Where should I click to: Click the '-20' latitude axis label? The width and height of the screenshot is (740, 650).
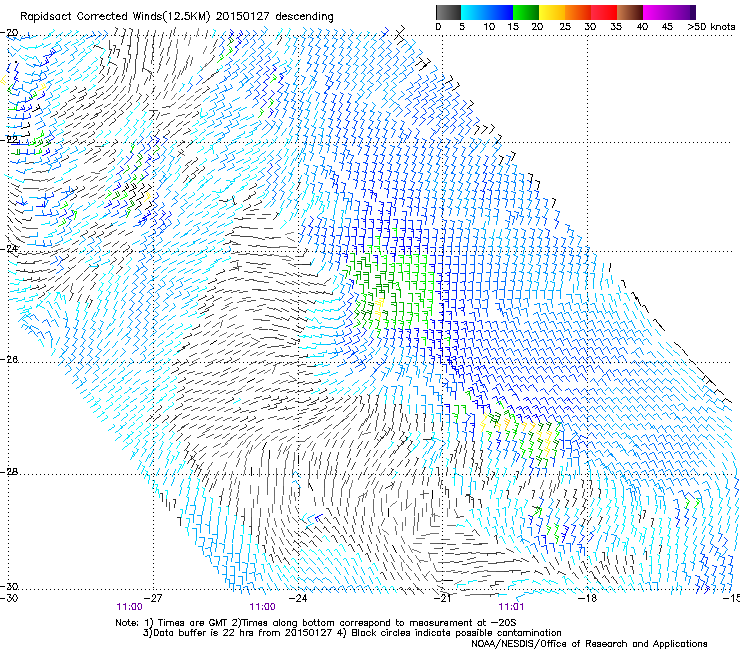click(x=10, y=33)
